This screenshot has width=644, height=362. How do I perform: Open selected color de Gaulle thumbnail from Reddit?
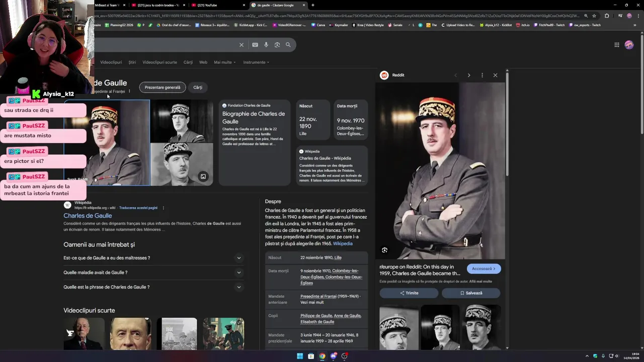click(x=107, y=143)
